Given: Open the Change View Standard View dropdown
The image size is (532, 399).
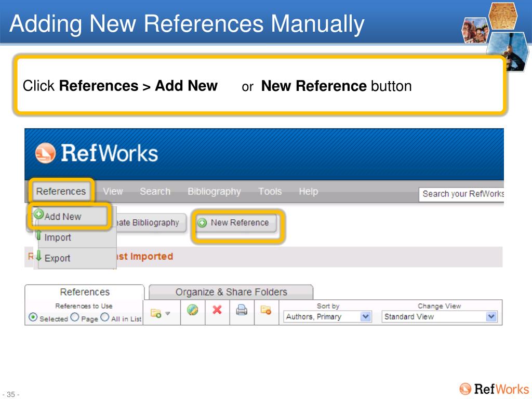Looking at the screenshot, I should pyautogui.click(x=440, y=316).
